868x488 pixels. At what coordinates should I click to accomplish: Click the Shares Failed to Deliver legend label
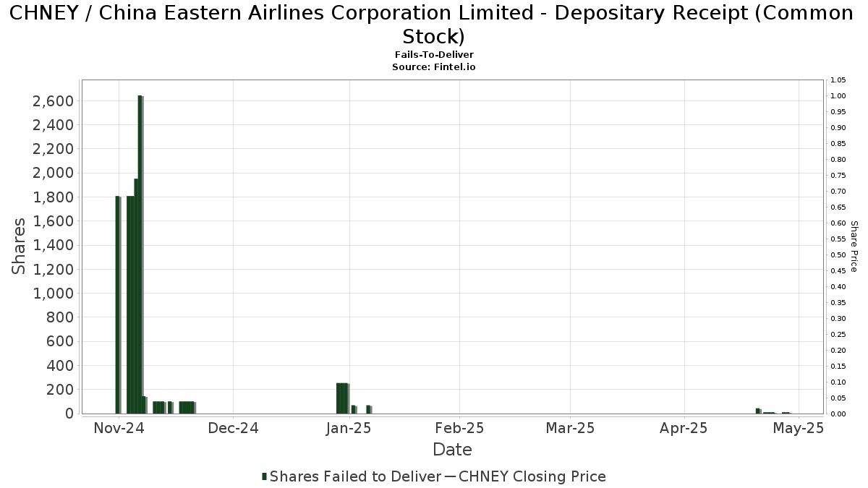pos(355,476)
